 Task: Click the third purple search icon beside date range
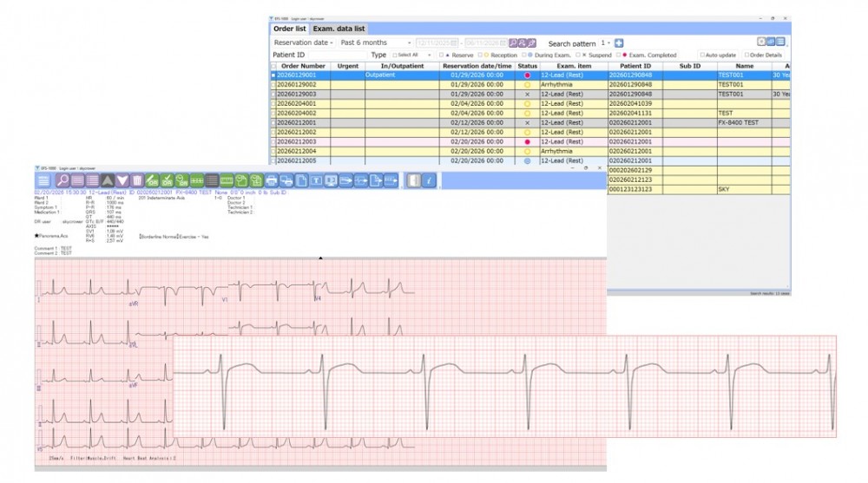tap(532, 43)
